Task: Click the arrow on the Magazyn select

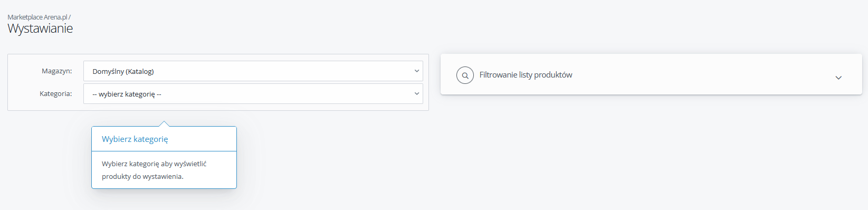Action: (x=416, y=71)
